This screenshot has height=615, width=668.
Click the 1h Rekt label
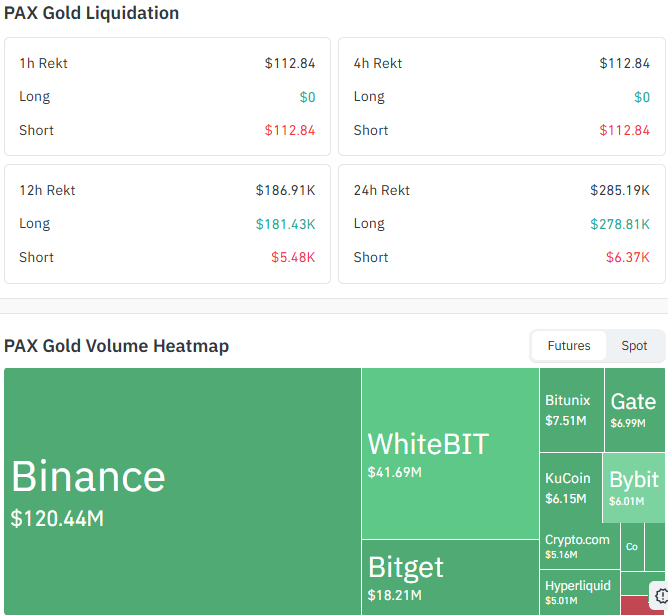43,63
